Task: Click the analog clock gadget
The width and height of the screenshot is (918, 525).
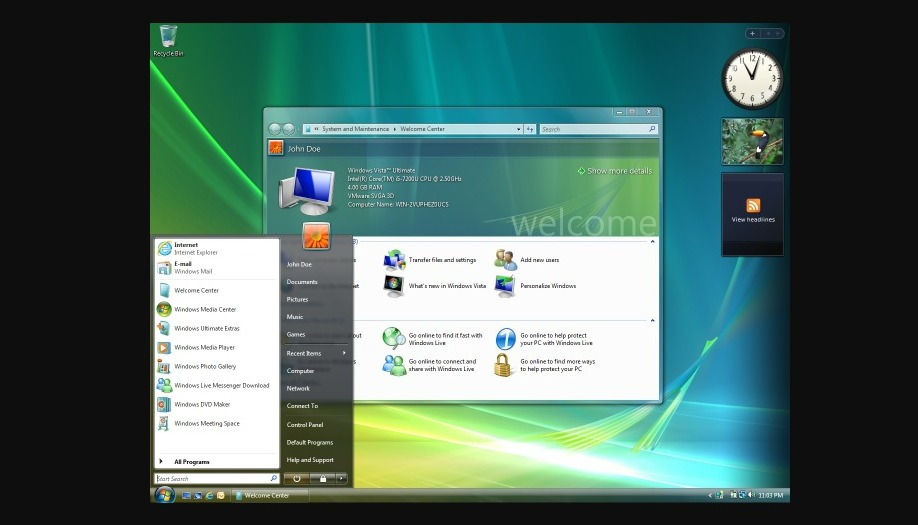Action: pos(752,78)
